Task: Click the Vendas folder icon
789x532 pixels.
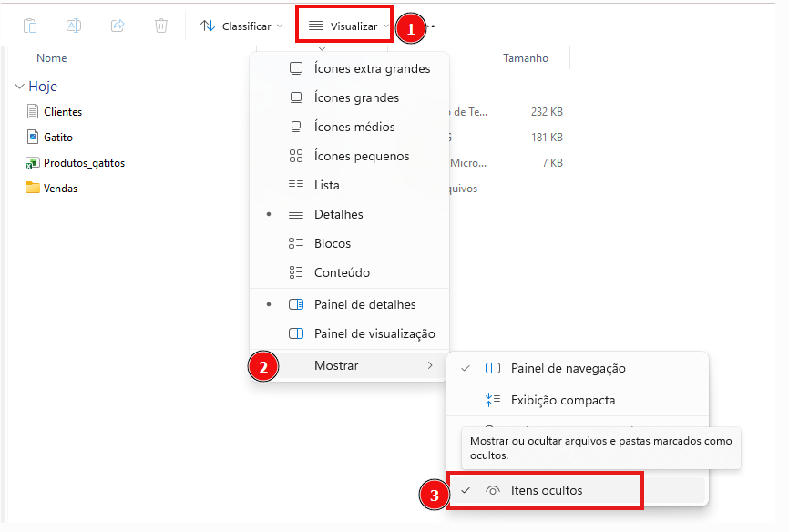Action: pos(33,188)
